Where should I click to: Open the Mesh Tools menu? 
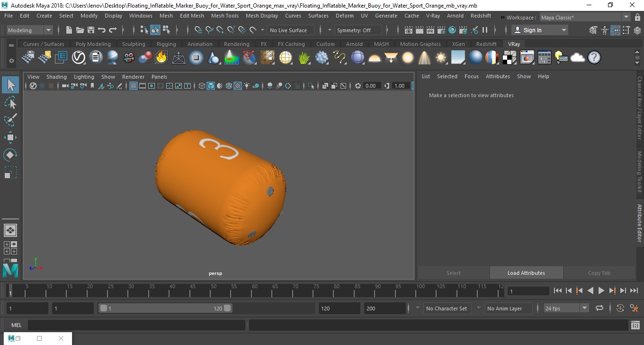point(224,16)
